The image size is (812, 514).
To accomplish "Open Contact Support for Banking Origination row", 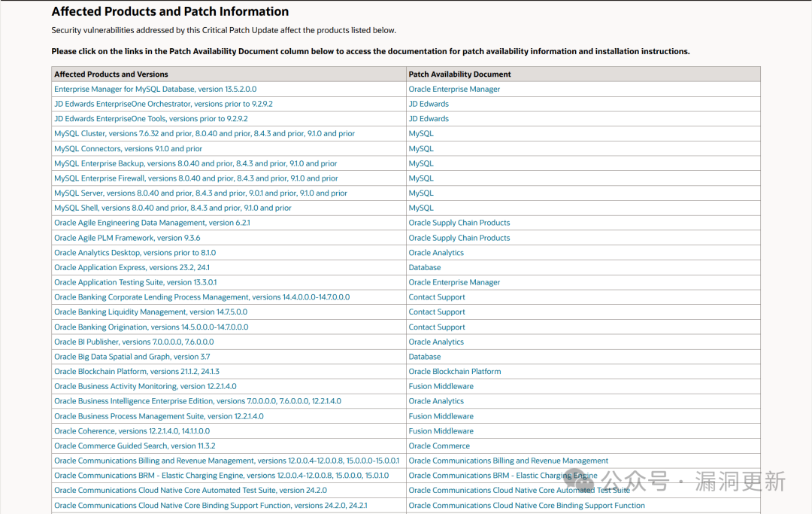I will [437, 327].
